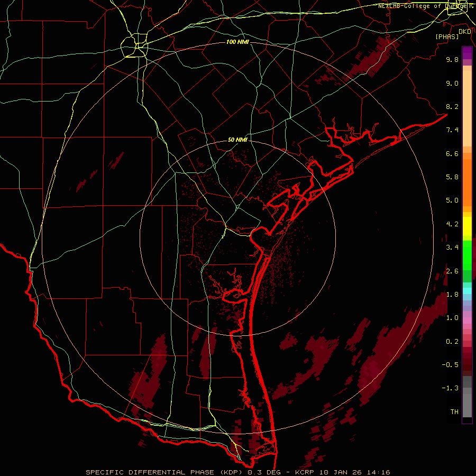This screenshot has height=476, width=476.
Task: Click the 8.2 value on the color scale
Action: (x=452, y=106)
